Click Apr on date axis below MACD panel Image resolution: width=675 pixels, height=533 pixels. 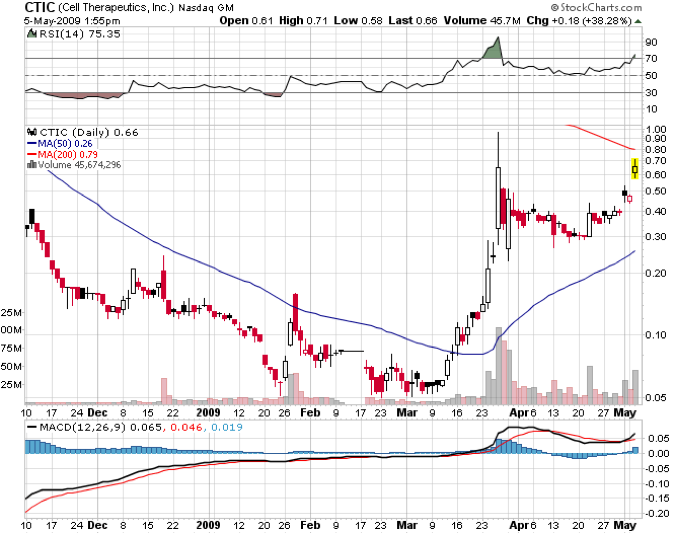[x=519, y=525]
